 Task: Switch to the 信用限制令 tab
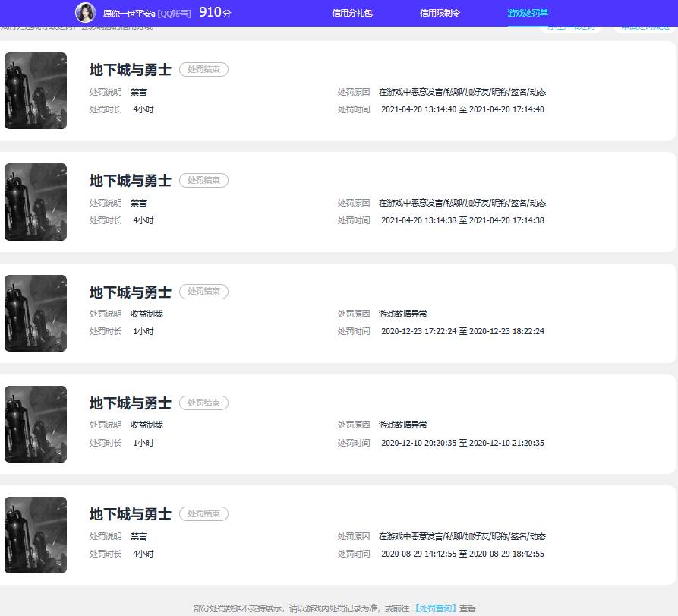(440, 13)
